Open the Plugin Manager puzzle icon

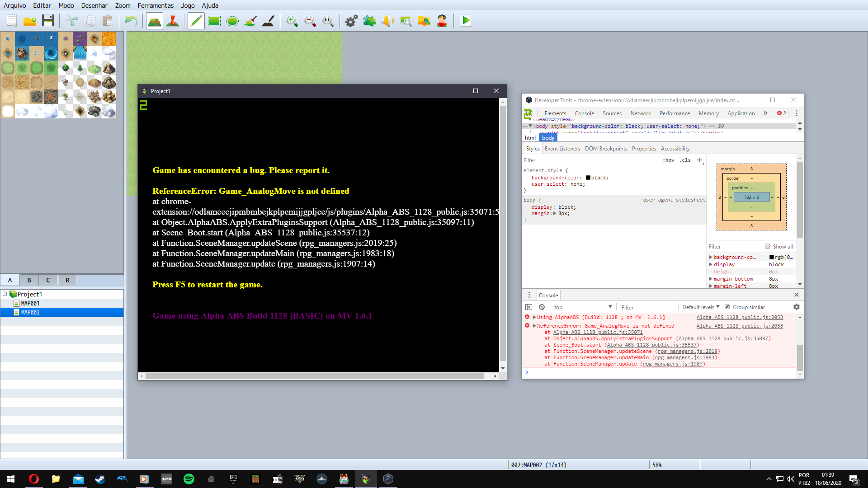(x=370, y=21)
